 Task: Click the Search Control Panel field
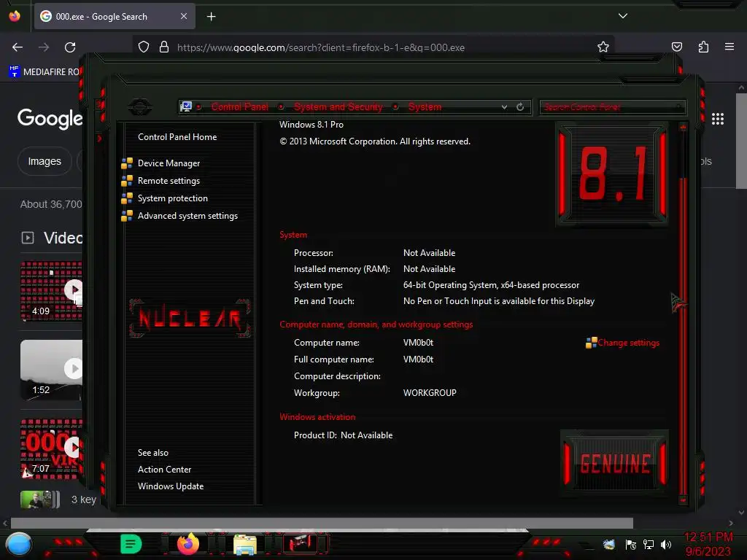pos(612,107)
